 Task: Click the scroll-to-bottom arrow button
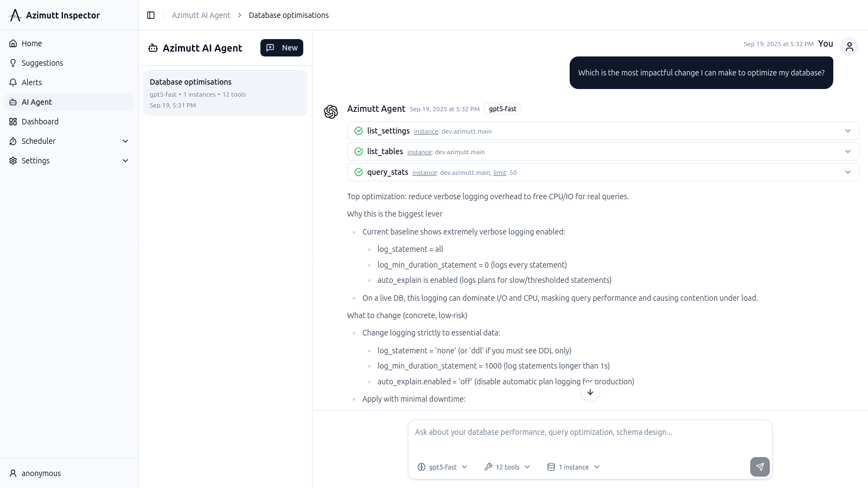coord(590,392)
